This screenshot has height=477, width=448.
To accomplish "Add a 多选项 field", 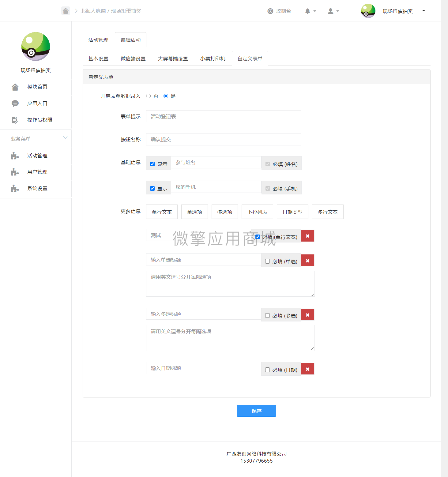I will point(225,212).
